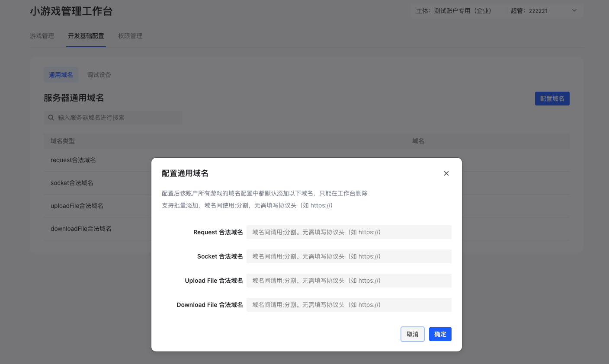
Task: Click the 取消 button
Action: click(x=412, y=334)
